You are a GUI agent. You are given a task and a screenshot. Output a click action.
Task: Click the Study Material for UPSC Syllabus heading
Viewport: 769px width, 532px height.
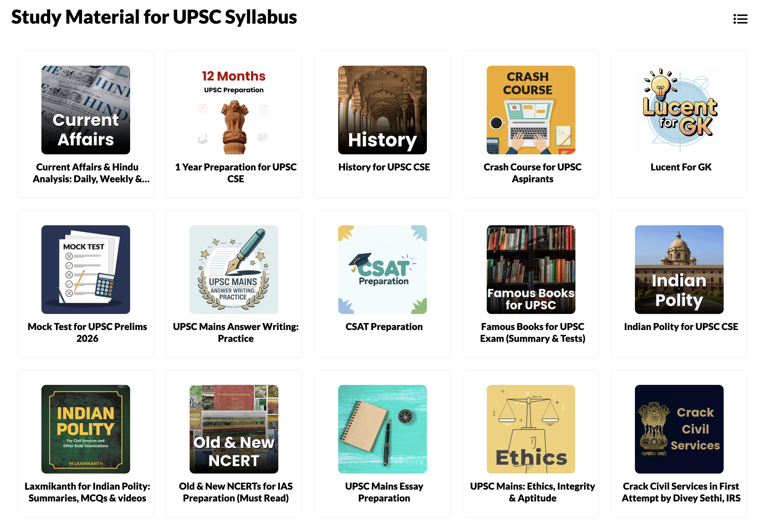154,17
